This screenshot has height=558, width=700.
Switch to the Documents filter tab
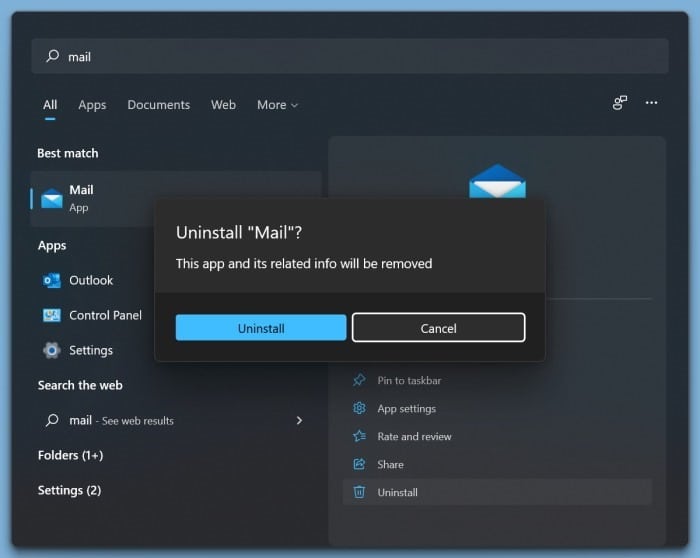(x=158, y=105)
